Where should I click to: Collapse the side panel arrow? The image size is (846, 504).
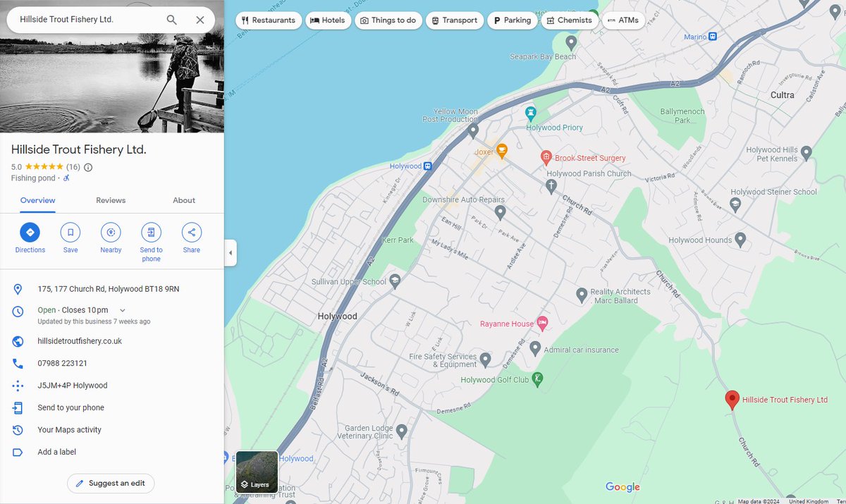click(x=231, y=253)
